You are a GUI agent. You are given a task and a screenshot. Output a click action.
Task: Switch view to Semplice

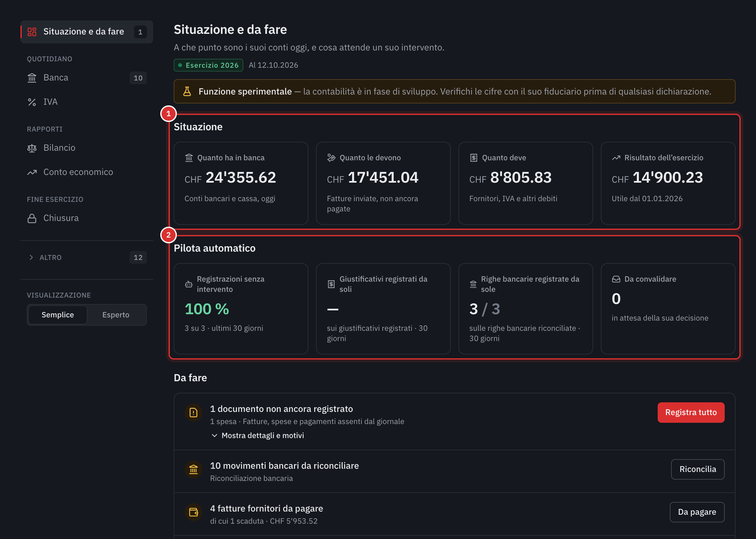click(58, 315)
